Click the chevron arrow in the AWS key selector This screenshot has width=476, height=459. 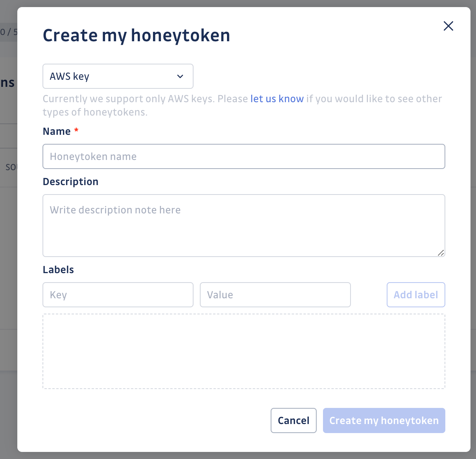coord(180,76)
